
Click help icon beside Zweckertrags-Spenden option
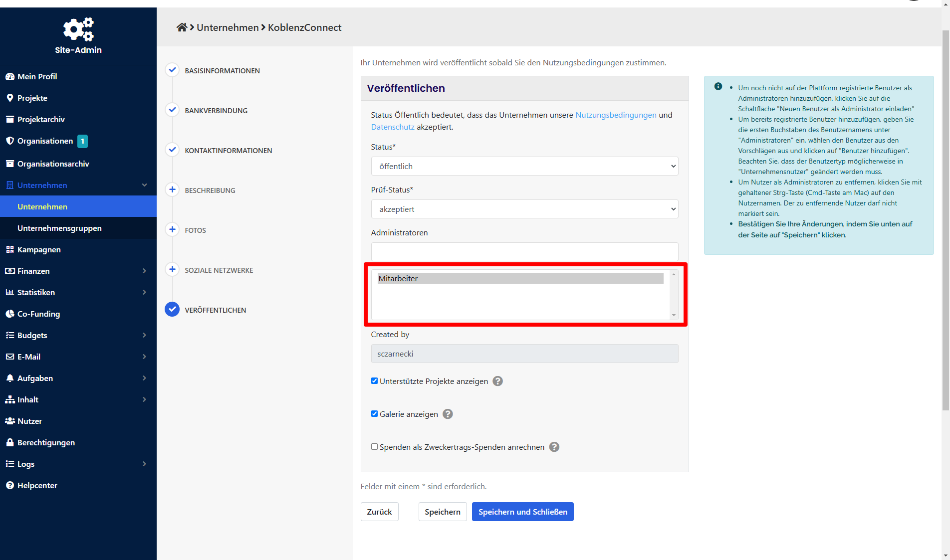tap(554, 447)
